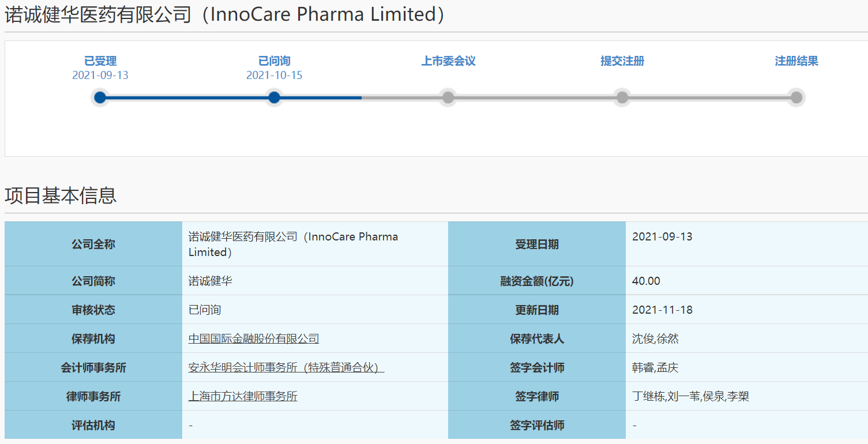The height and width of the screenshot is (444, 868).
Task: Click the 项目基本信息 section heading
Action: [x=61, y=195]
